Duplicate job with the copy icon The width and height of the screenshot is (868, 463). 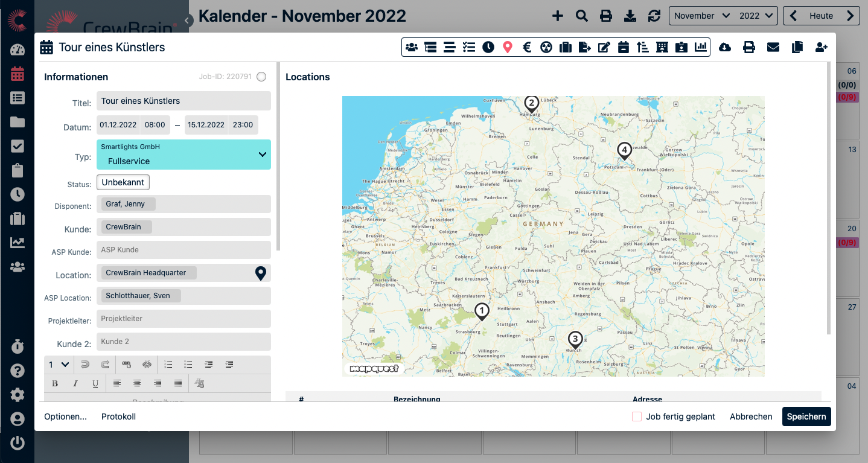click(x=797, y=47)
